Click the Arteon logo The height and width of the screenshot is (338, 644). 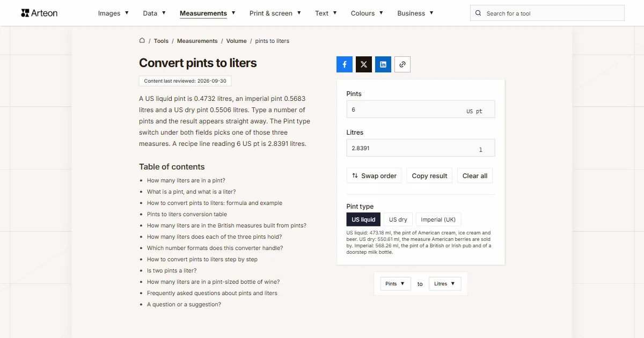coord(39,13)
